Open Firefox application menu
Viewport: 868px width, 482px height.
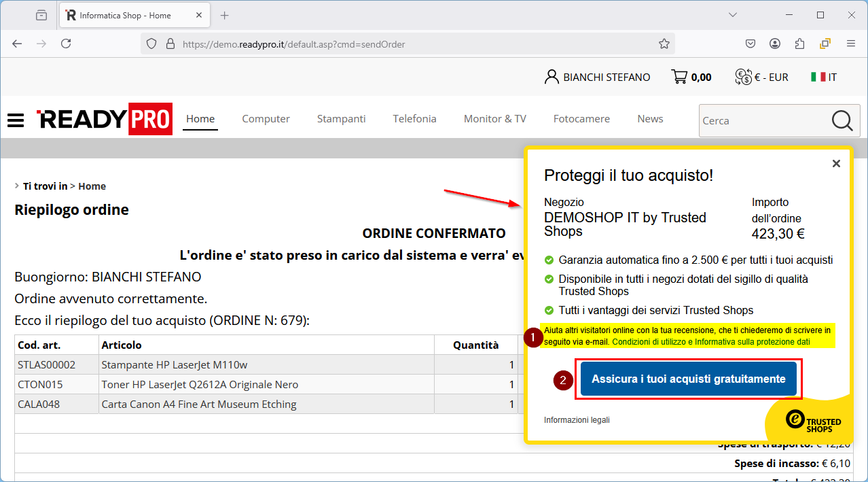point(850,44)
